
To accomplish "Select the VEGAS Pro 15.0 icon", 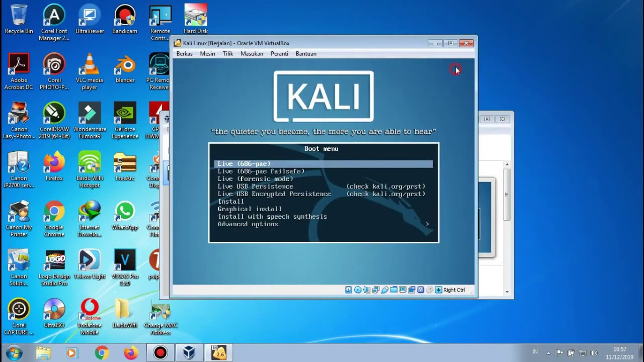I will coord(125,267).
